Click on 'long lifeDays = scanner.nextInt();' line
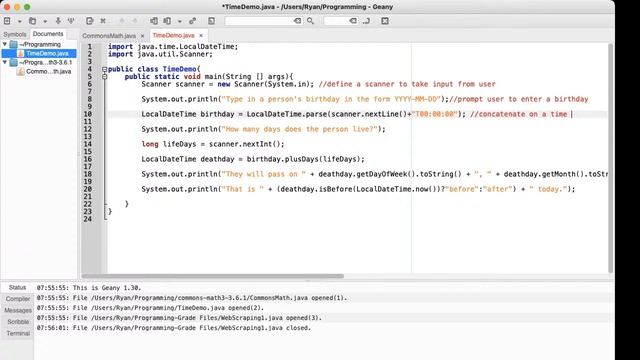 (x=213, y=144)
